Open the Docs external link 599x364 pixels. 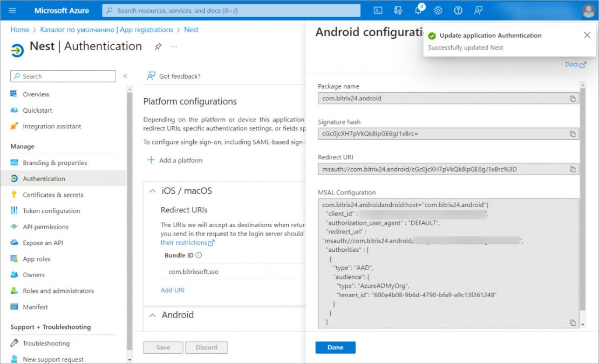575,65
